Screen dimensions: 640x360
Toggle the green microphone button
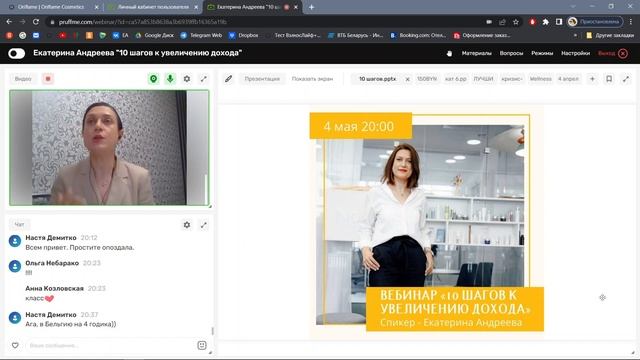(170, 79)
